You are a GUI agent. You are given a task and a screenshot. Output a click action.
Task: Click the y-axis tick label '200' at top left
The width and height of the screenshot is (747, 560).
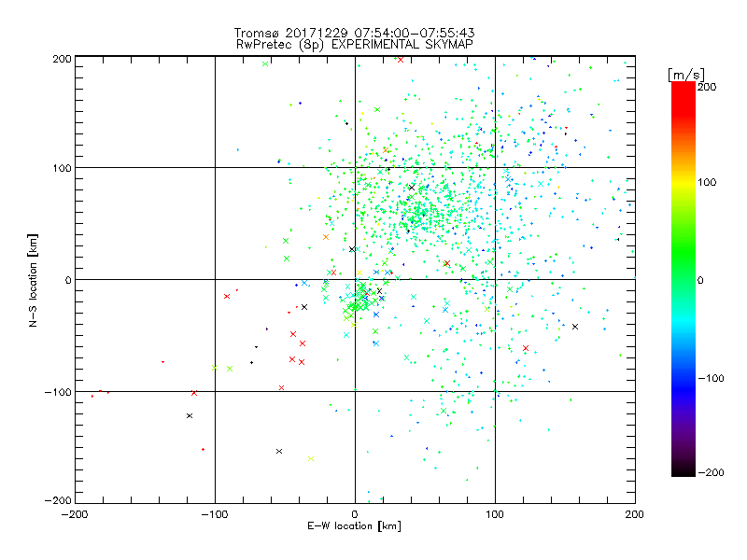click(x=62, y=59)
